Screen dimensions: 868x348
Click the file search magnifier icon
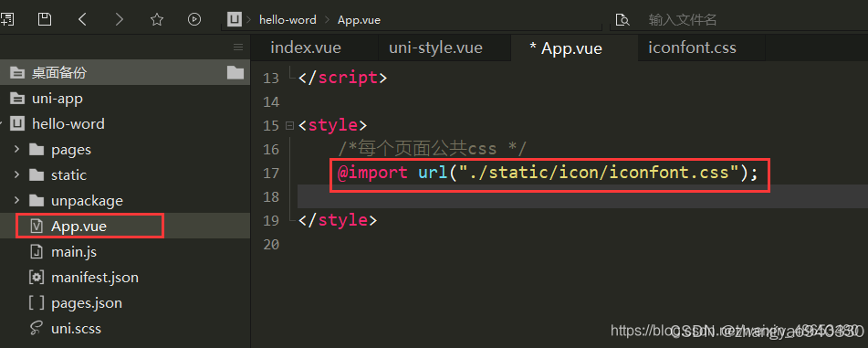pos(622,20)
